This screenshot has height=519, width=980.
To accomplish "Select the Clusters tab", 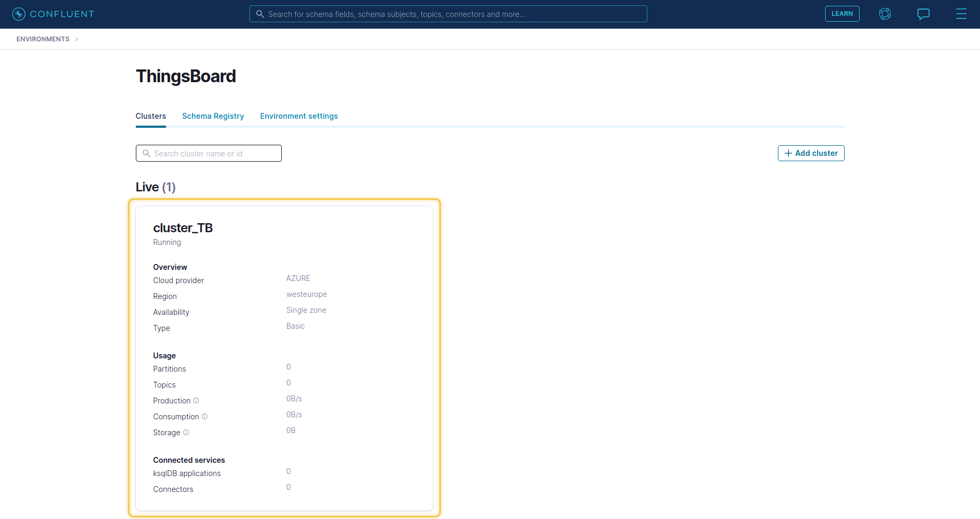I will [x=151, y=116].
